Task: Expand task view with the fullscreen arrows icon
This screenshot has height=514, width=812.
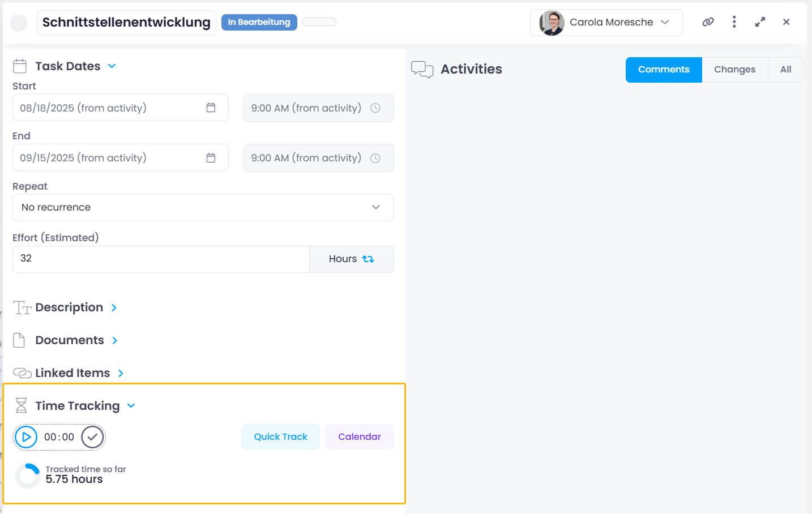Action: pyautogui.click(x=760, y=22)
